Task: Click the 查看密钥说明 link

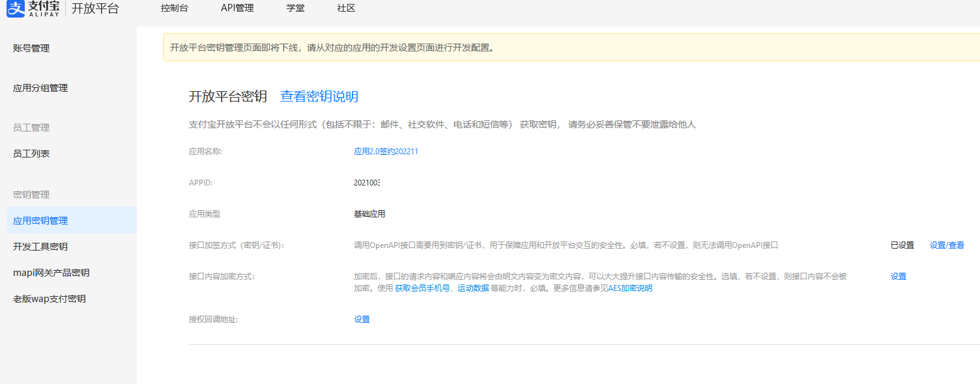Action: coord(319,97)
